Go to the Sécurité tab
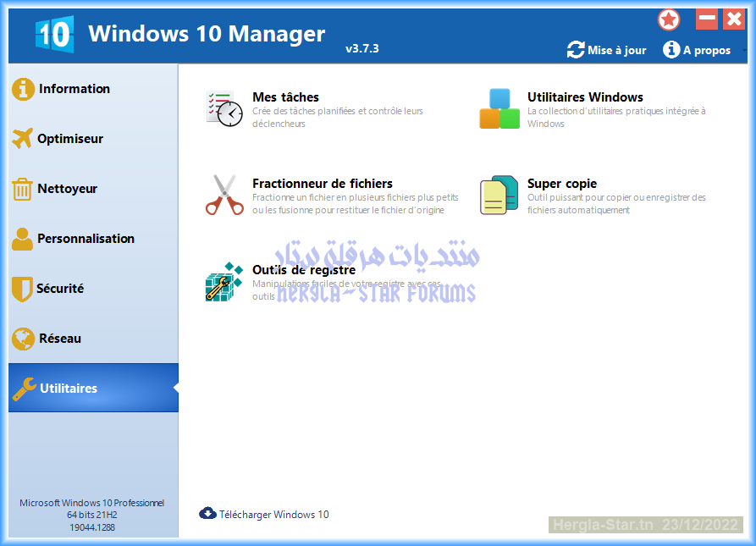Viewport: 756px width, 546px height. tap(93, 289)
